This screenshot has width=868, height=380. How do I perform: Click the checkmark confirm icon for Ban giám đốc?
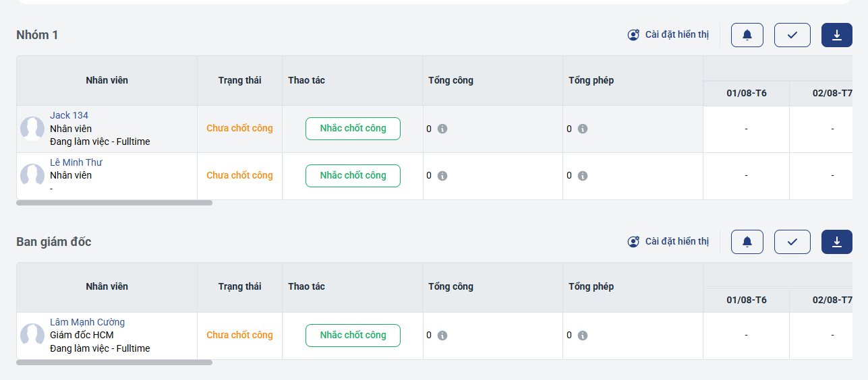pos(792,242)
